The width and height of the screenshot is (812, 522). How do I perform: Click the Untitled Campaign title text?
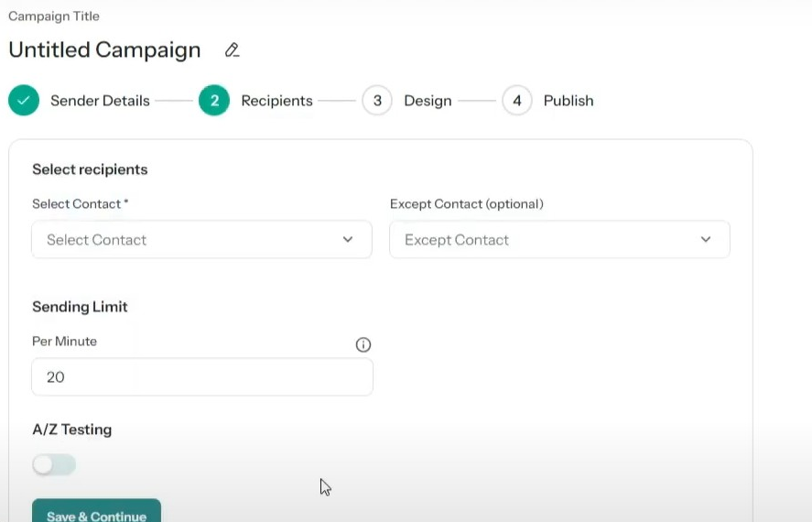[104, 50]
